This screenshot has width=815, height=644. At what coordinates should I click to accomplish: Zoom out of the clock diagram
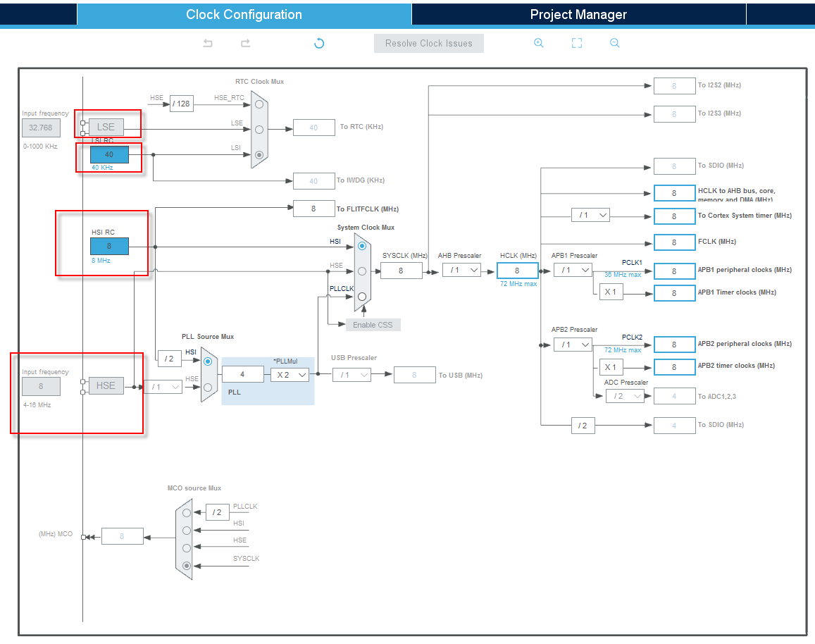click(614, 43)
